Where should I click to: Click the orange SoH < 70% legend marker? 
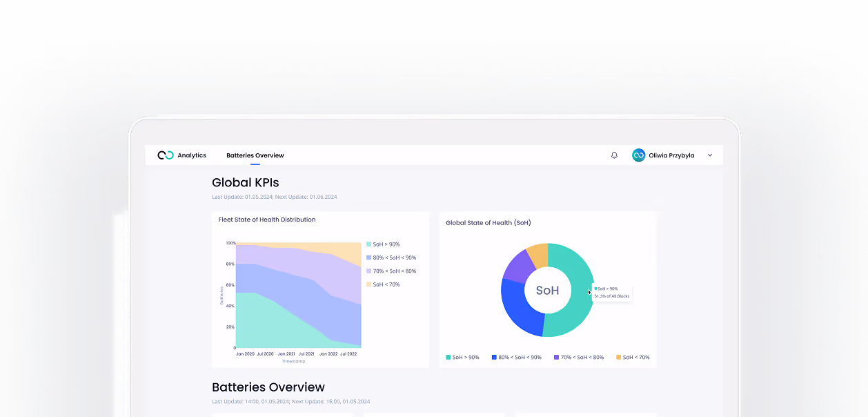click(x=618, y=357)
